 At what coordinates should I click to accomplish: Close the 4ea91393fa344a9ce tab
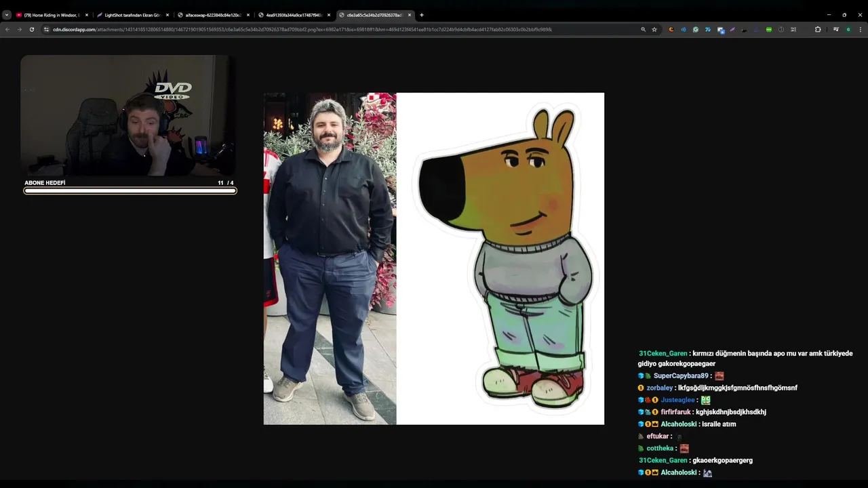(329, 15)
